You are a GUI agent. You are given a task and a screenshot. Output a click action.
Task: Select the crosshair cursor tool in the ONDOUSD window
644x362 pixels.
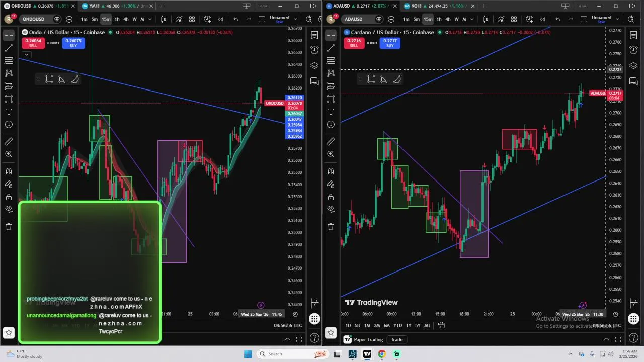pos(9,35)
